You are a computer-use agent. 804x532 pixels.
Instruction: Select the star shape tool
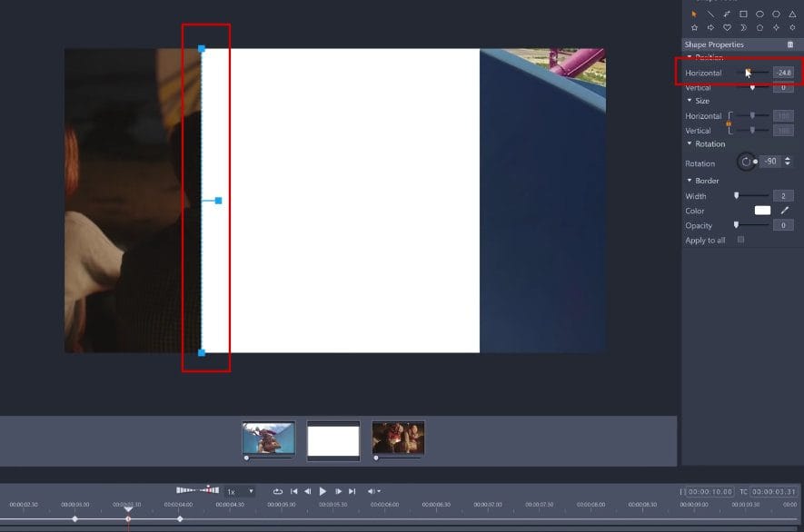click(x=694, y=27)
